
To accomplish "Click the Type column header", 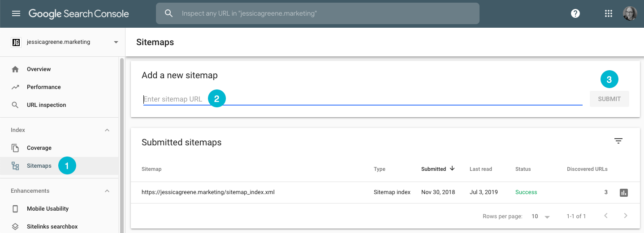I will tap(380, 169).
